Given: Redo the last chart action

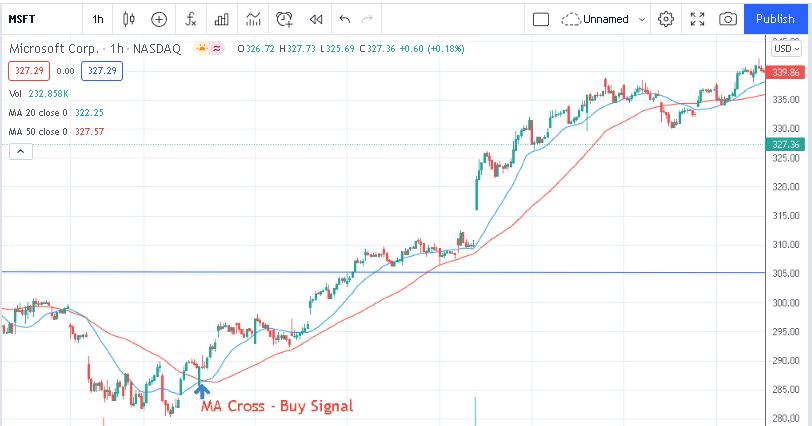Looking at the screenshot, I should point(367,19).
